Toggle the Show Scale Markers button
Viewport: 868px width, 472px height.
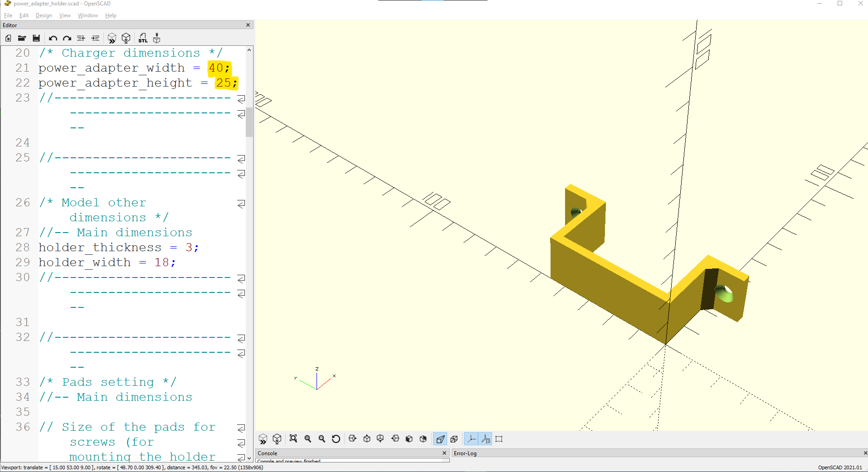coord(486,439)
